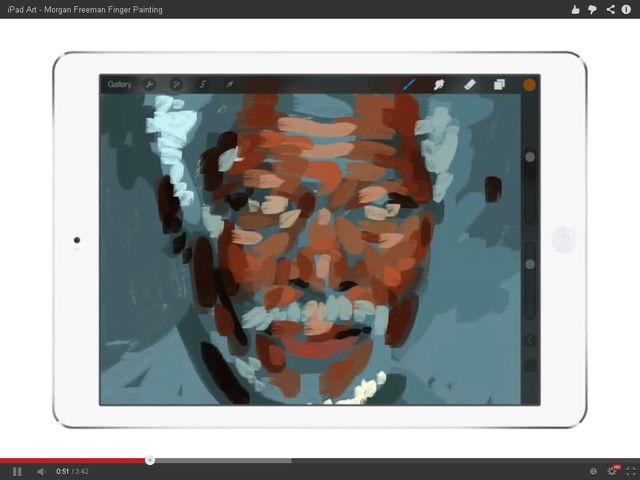Tap the iPad home button
Image resolution: width=640 pixels, height=480 pixels.
pyautogui.click(x=564, y=240)
